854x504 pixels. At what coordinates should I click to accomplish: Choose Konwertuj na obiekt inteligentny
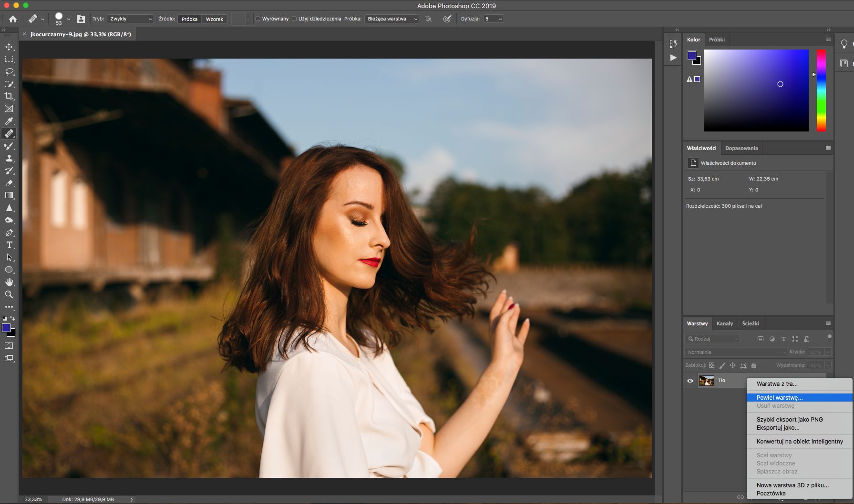coord(800,442)
